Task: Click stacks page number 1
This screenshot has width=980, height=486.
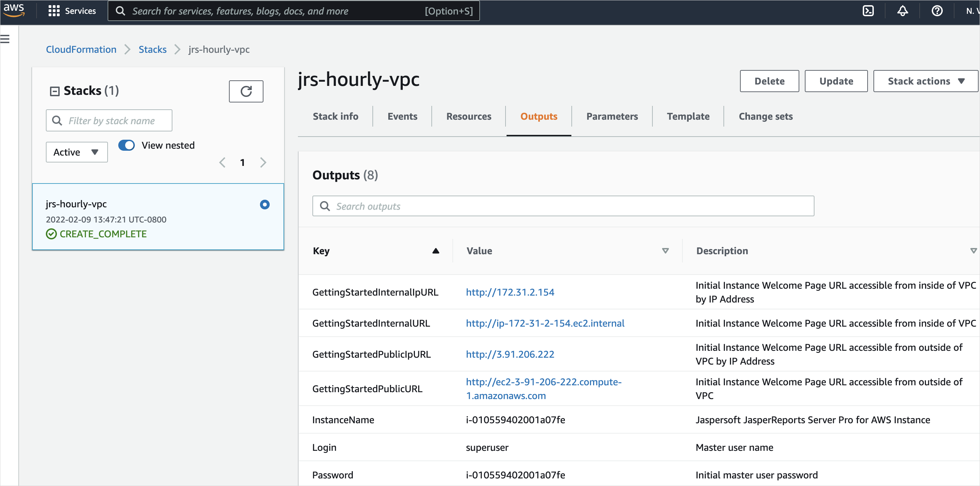Action: (242, 162)
